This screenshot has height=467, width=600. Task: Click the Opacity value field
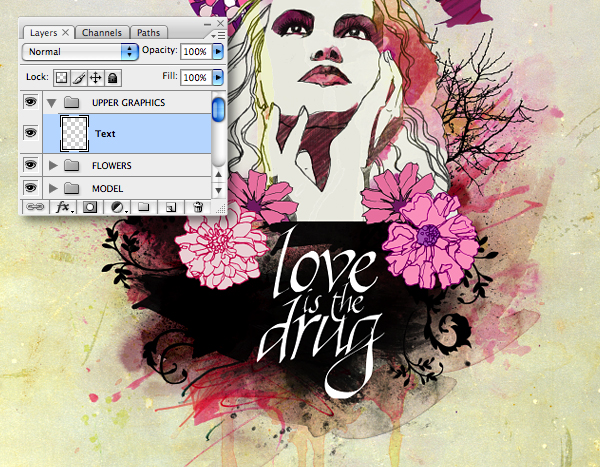[196, 51]
